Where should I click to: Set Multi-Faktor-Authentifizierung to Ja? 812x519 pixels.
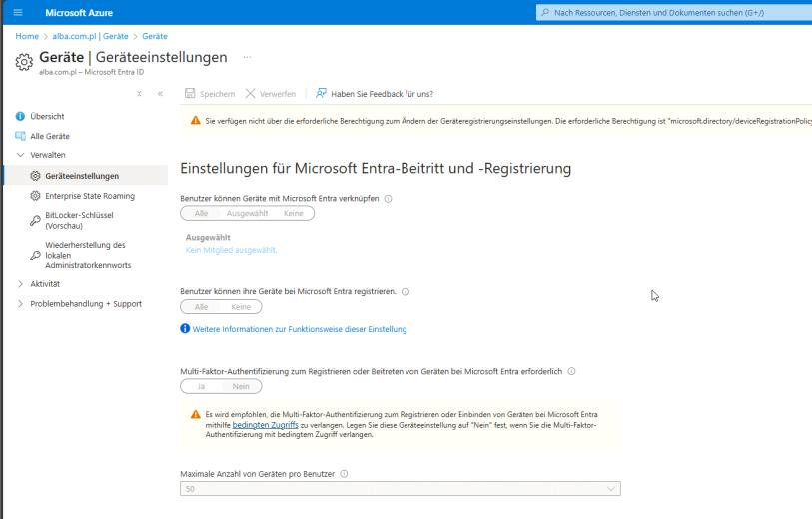point(201,386)
